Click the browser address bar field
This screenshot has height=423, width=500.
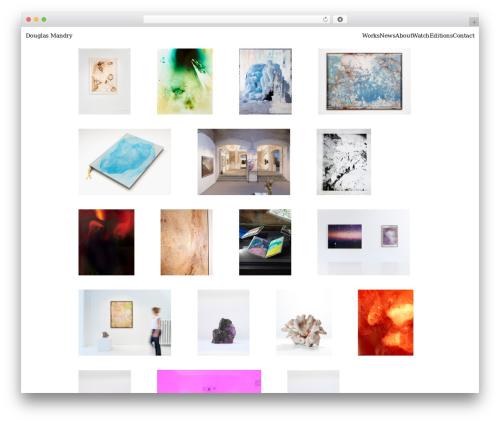(x=236, y=19)
